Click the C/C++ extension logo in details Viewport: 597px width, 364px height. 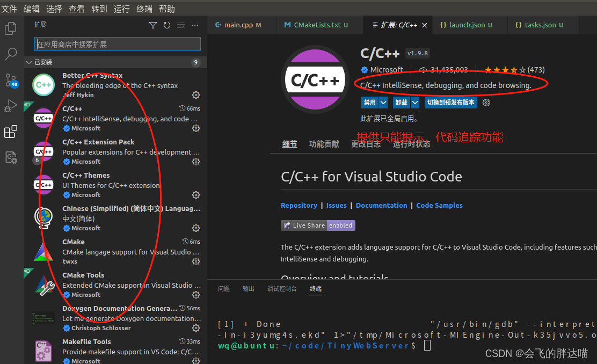click(x=315, y=80)
